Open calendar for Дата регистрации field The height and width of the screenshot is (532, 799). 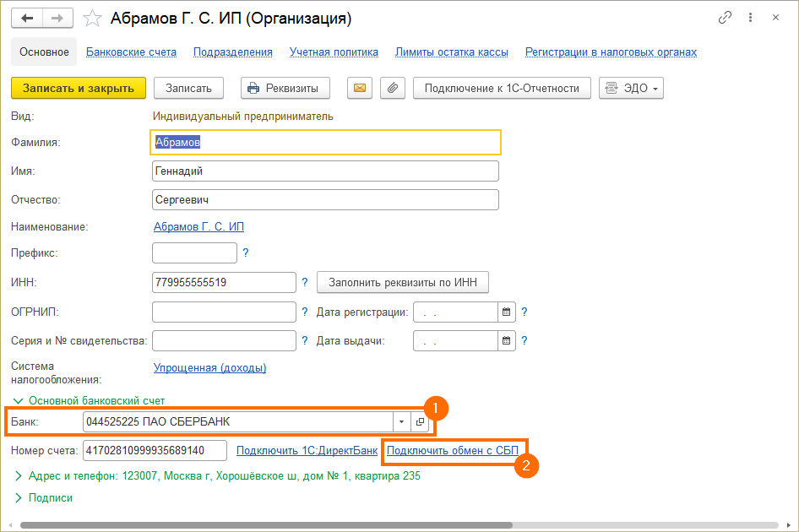pos(506,312)
